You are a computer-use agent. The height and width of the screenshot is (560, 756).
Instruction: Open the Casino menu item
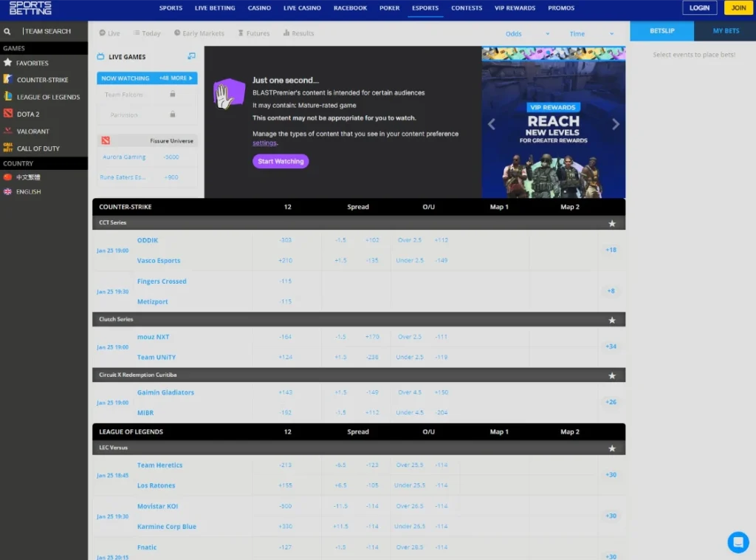pos(259,8)
